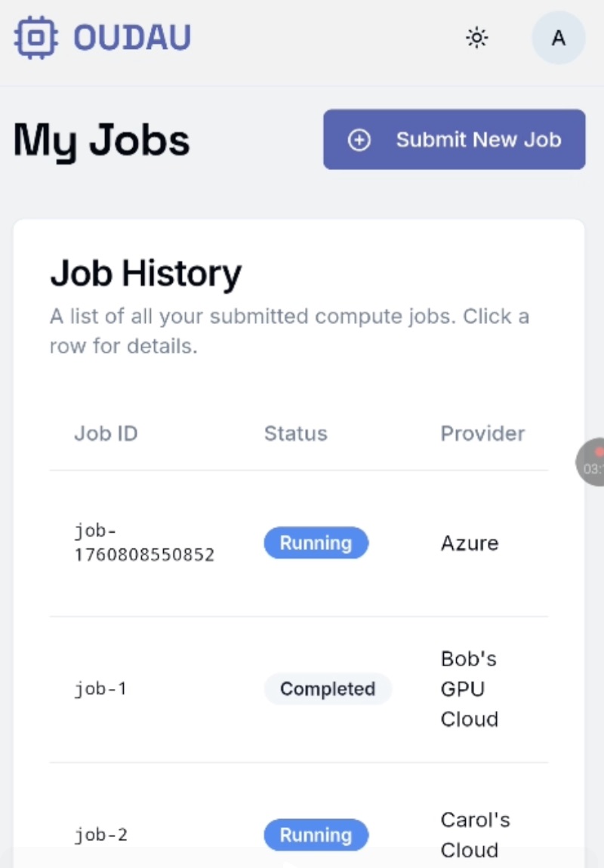
Task: Select the Running badge on job-1760808550852
Action: [x=316, y=542]
